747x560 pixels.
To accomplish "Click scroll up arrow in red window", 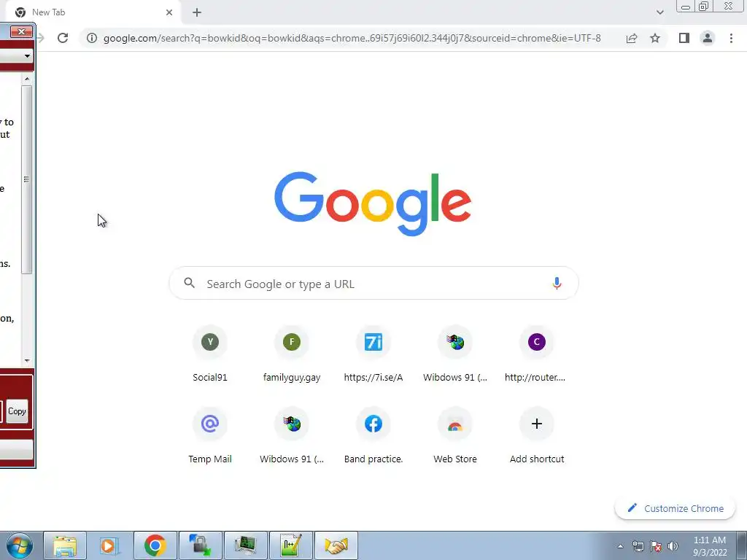I will tap(27, 79).
